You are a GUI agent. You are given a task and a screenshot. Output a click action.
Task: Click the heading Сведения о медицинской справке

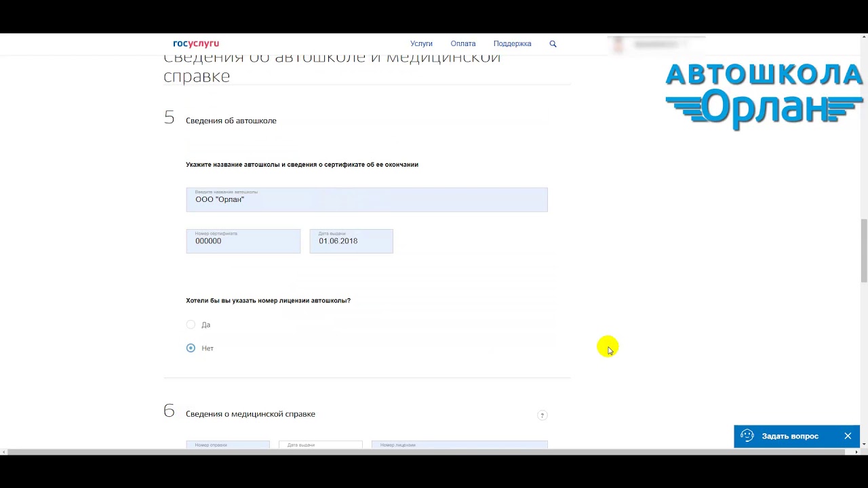coord(250,414)
